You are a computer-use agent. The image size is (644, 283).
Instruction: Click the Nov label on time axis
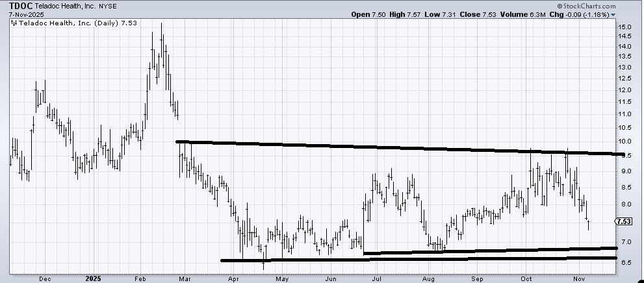tap(576, 278)
